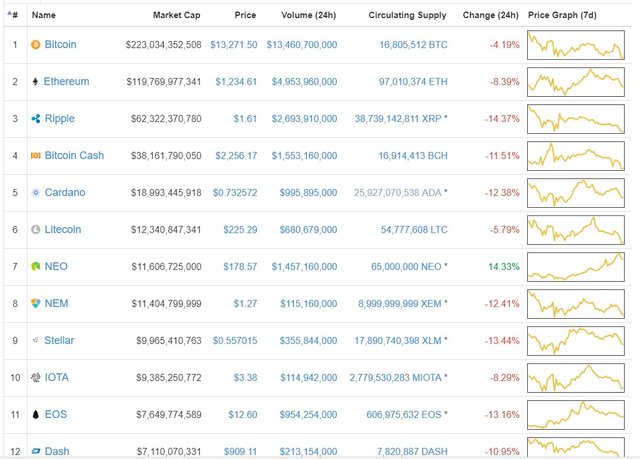640x459 pixels.
Task: Open the NEO 7d price graph
Action: click(x=575, y=267)
